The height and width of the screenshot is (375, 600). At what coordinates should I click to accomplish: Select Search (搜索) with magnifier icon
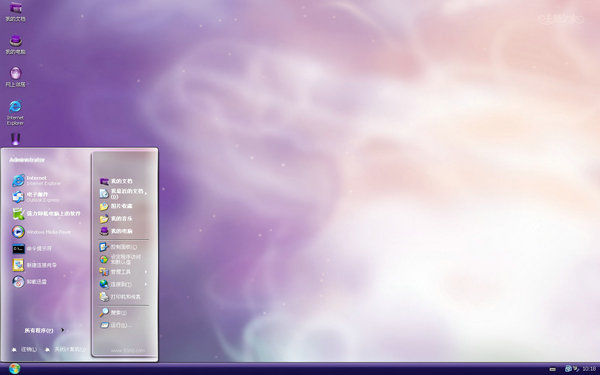(x=113, y=313)
